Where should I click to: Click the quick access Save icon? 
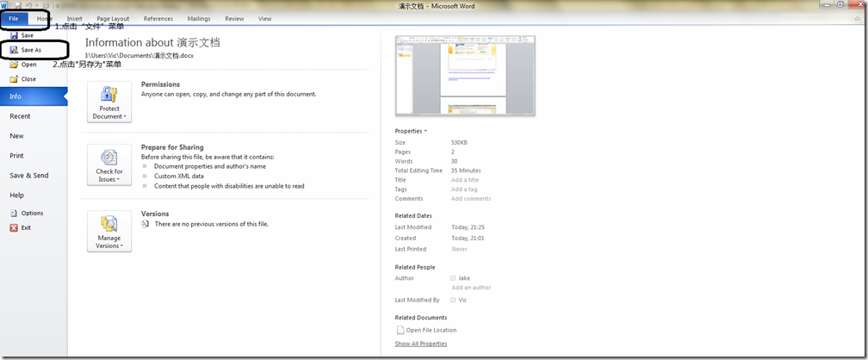(x=18, y=5)
